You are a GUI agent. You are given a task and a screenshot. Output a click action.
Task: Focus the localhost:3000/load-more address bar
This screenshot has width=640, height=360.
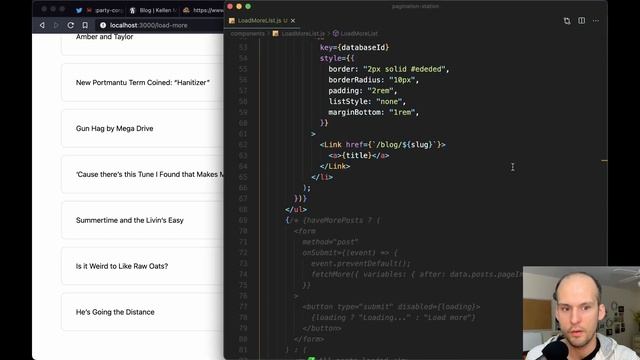click(x=159, y=25)
